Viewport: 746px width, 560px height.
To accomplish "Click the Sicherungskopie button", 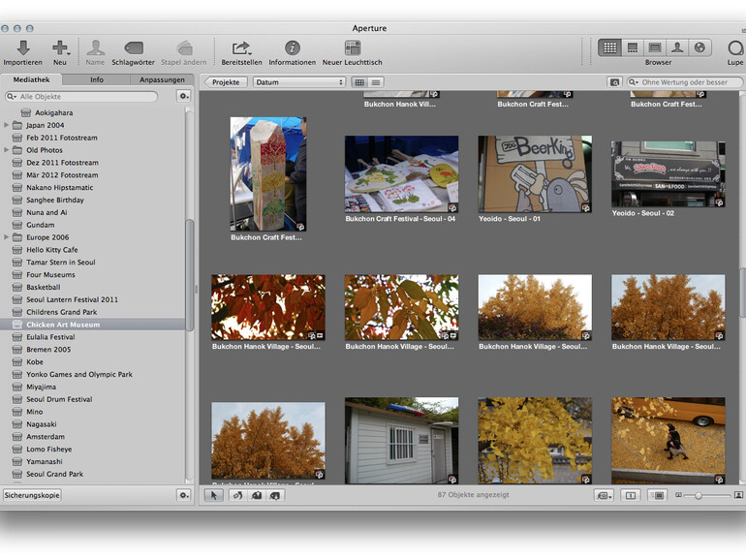I will click(32, 495).
